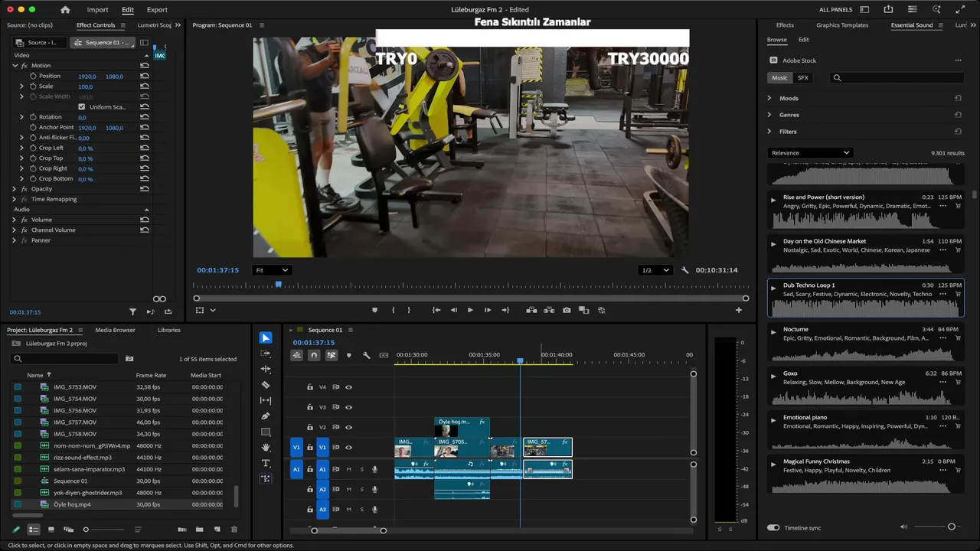Enable voice-over record on A3 track

coord(374,509)
